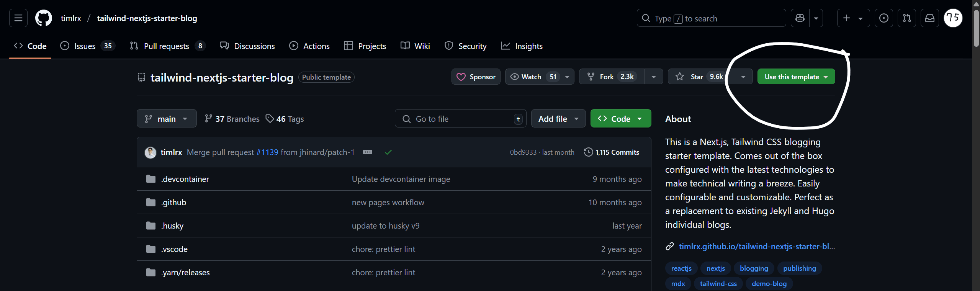This screenshot has width=980, height=291.
Task: Star this repository
Action: tap(700, 77)
